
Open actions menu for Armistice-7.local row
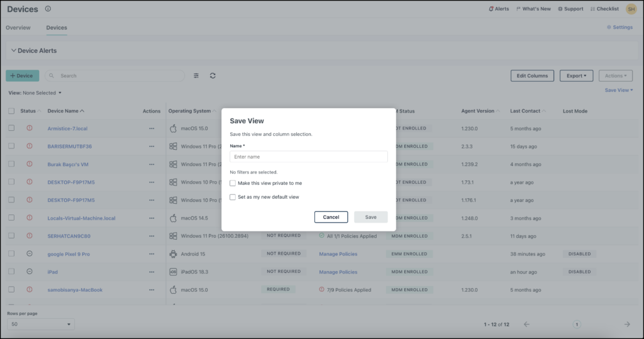(152, 128)
